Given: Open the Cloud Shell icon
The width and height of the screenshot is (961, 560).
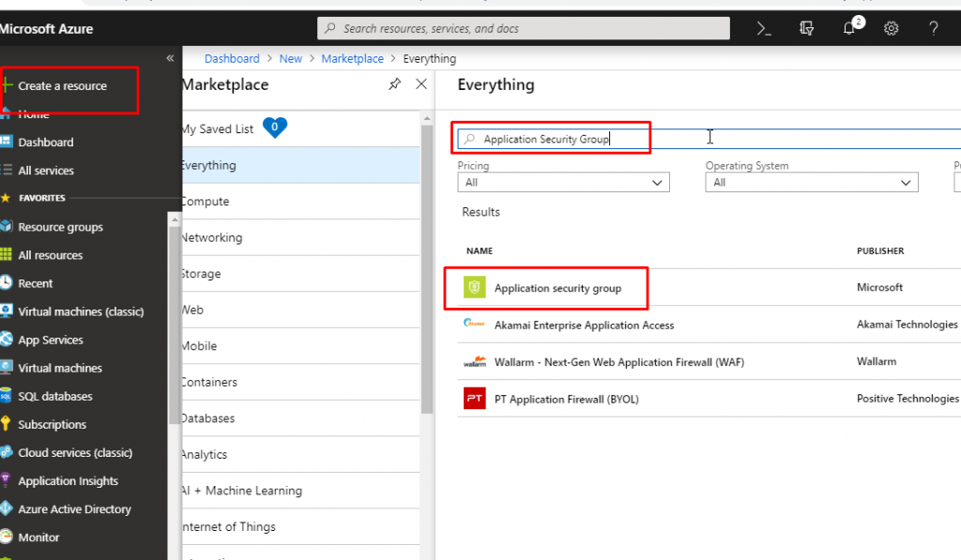Looking at the screenshot, I should (x=764, y=28).
